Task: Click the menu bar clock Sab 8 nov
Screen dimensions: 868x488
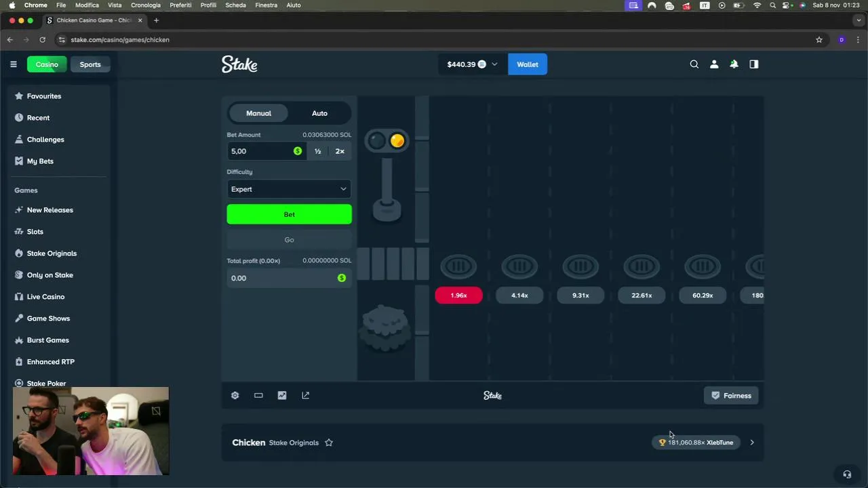Action: (x=836, y=5)
